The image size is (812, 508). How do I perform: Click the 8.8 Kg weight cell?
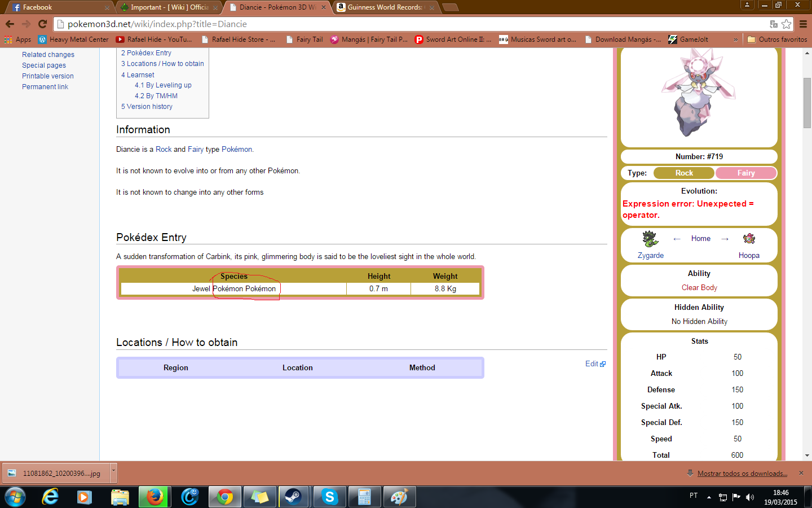(x=445, y=289)
